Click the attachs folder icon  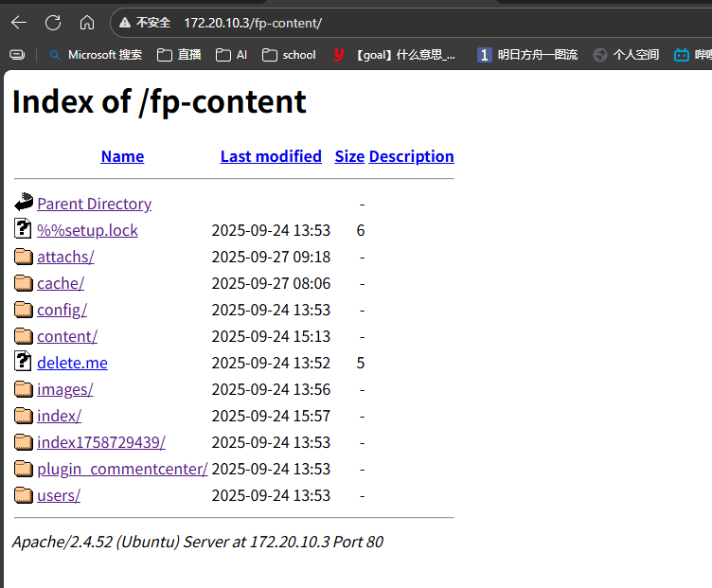click(x=24, y=257)
